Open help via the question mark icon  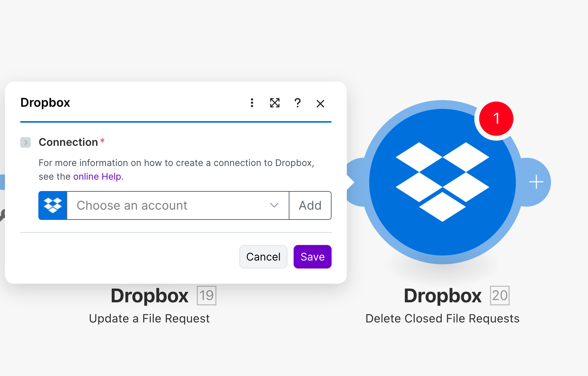click(297, 103)
